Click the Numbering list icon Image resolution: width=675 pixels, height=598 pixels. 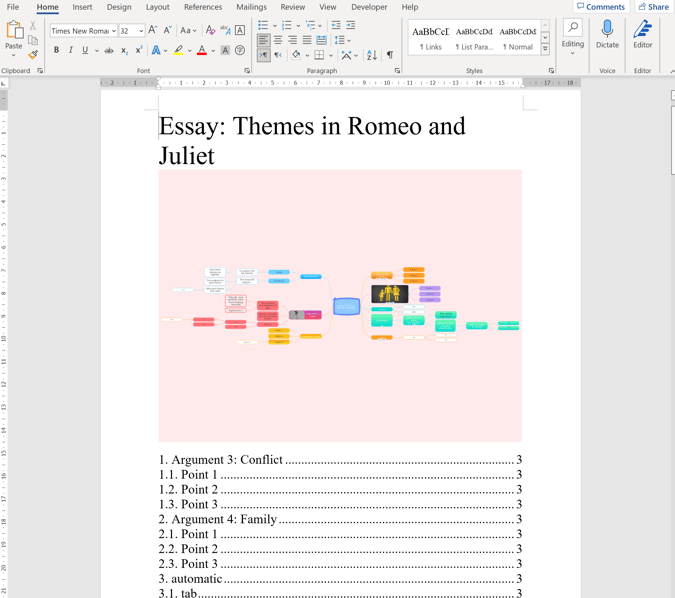(x=287, y=25)
